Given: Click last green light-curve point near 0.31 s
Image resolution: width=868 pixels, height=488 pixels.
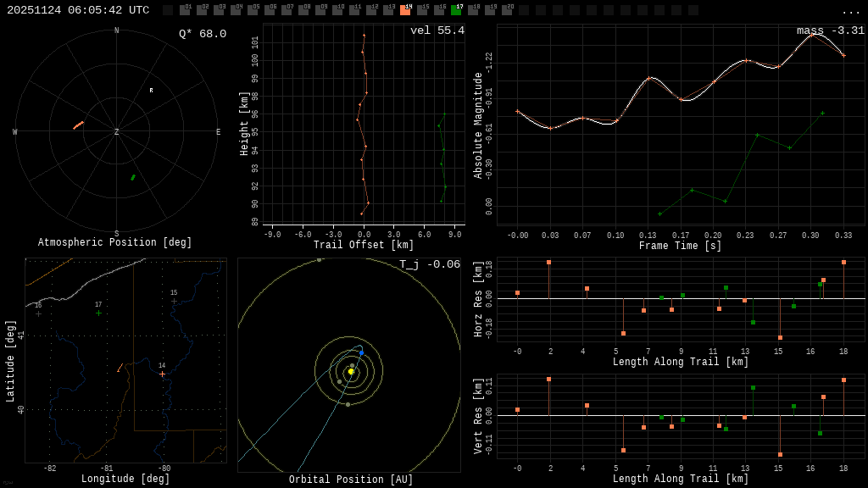Looking at the screenshot, I should 822,114.
